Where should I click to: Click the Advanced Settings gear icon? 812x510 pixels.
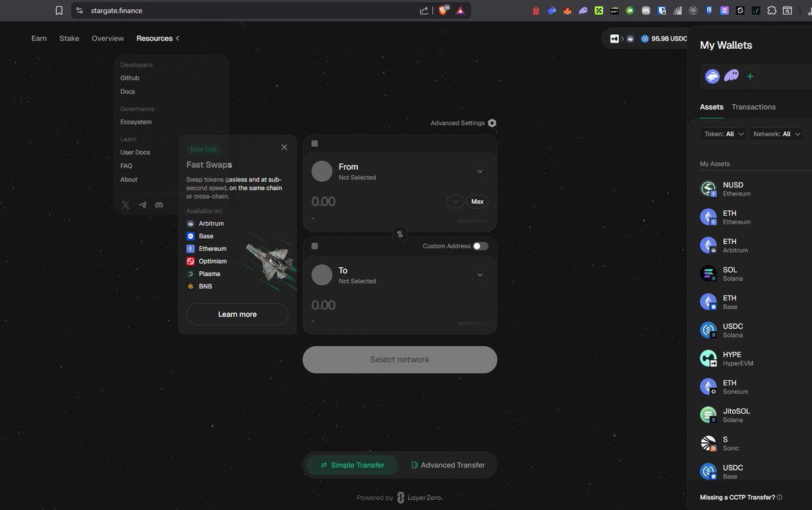click(x=492, y=122)
